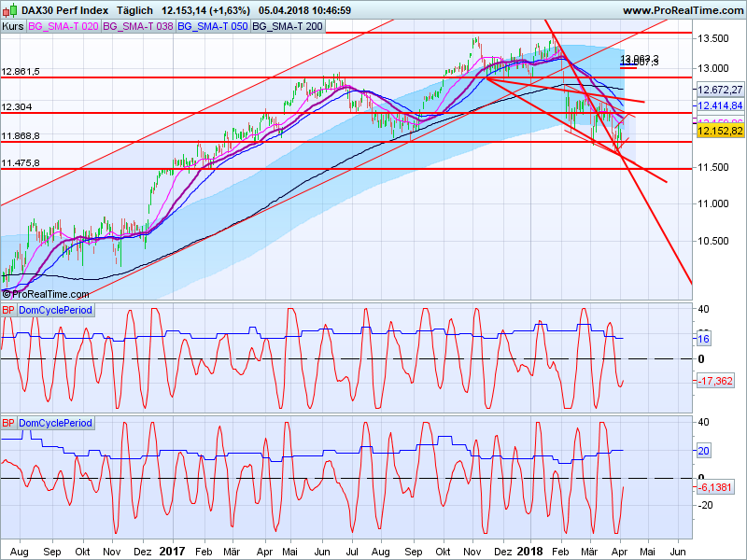Image resolution: width=747 pixels, height=560 pixels.
Task: Click the 12.414,84 SMA 050 value tag
Action: 720,105
